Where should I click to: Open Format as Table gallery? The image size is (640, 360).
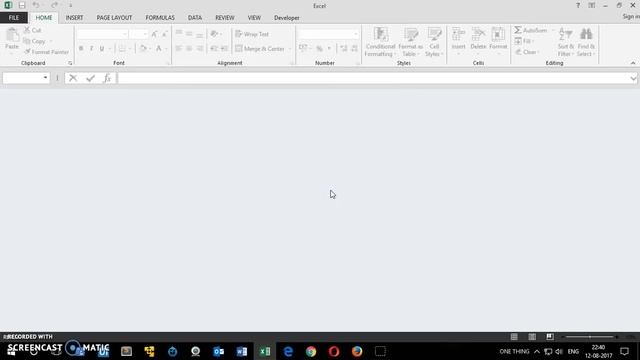pos(411,42)
